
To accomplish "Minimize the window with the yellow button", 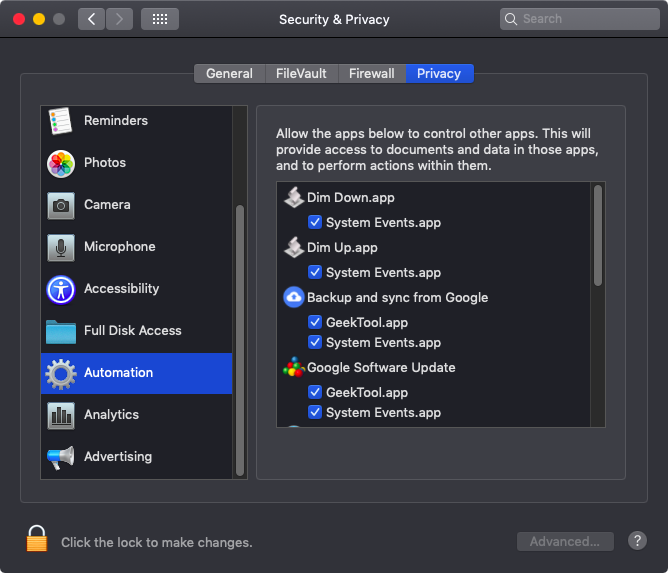I will pyautogui.click(x=39, y=19).
